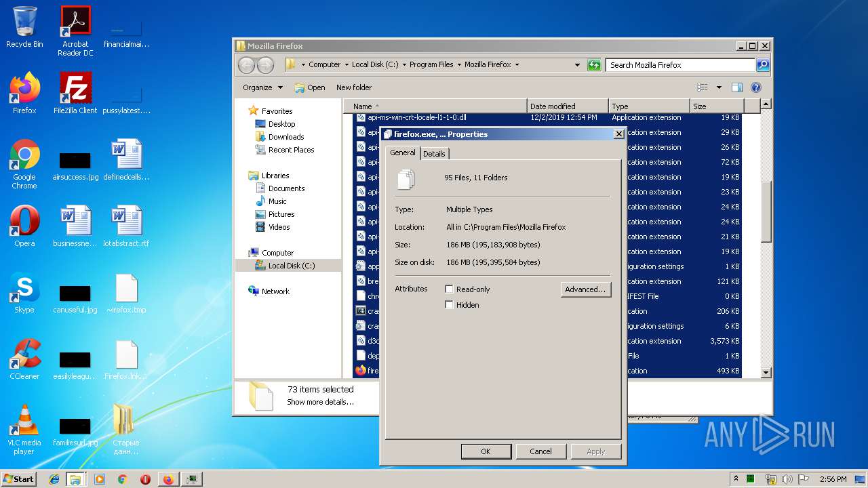The image size is (868, 488).
Task: Enable the Hidden attribute checkbox
Action: [x=449, y=305]
